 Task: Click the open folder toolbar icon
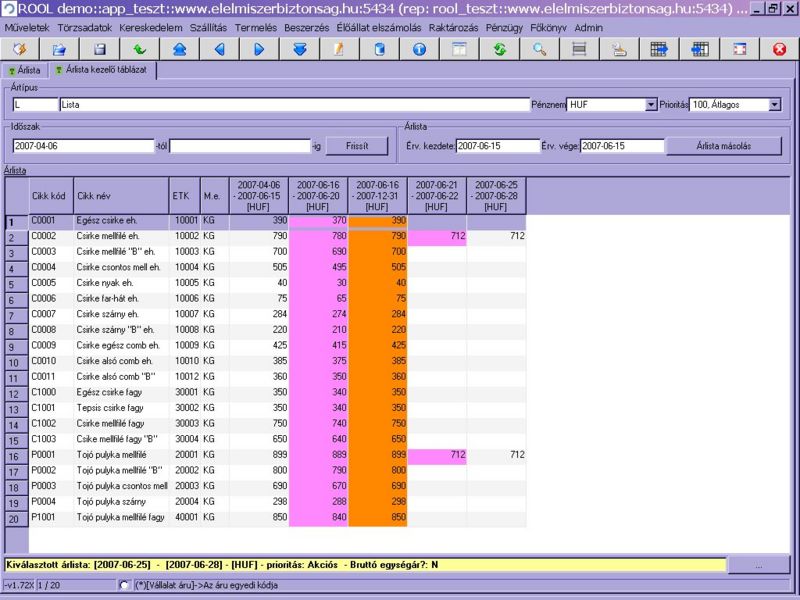(59, 48)
